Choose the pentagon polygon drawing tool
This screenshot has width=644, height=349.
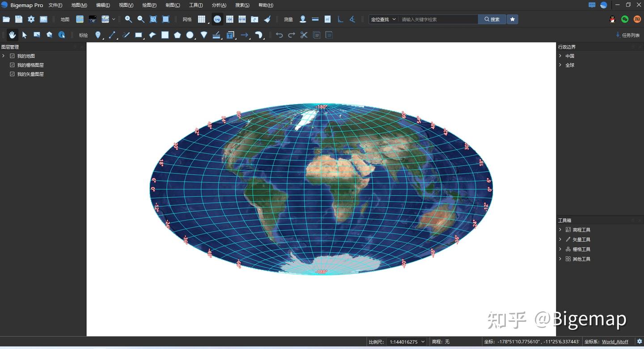pyautogui.click(x=178, y=35)
